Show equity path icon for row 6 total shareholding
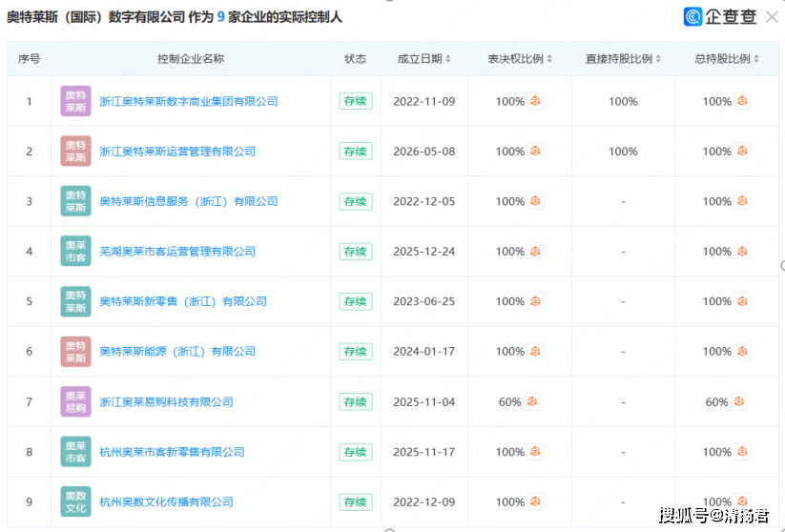This screenshot has height=532, width=785. click(x=742, y=351)
